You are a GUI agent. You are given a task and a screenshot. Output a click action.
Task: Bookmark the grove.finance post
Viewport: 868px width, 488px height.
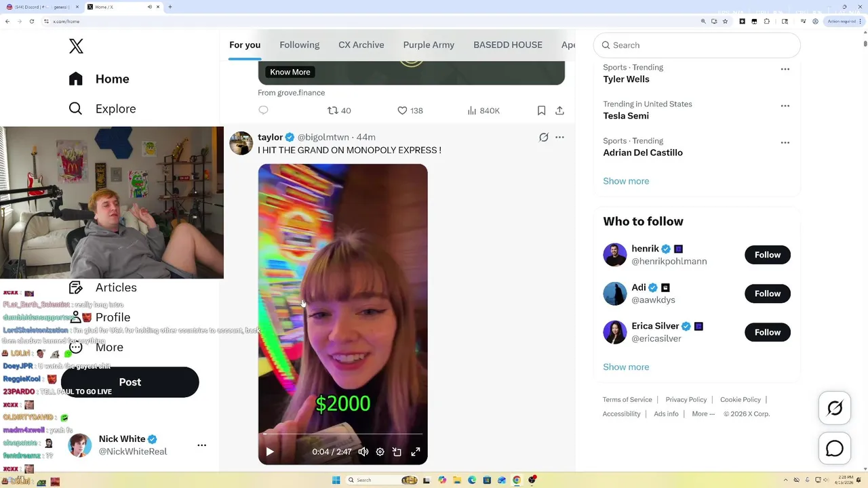(x=541, y=110)
